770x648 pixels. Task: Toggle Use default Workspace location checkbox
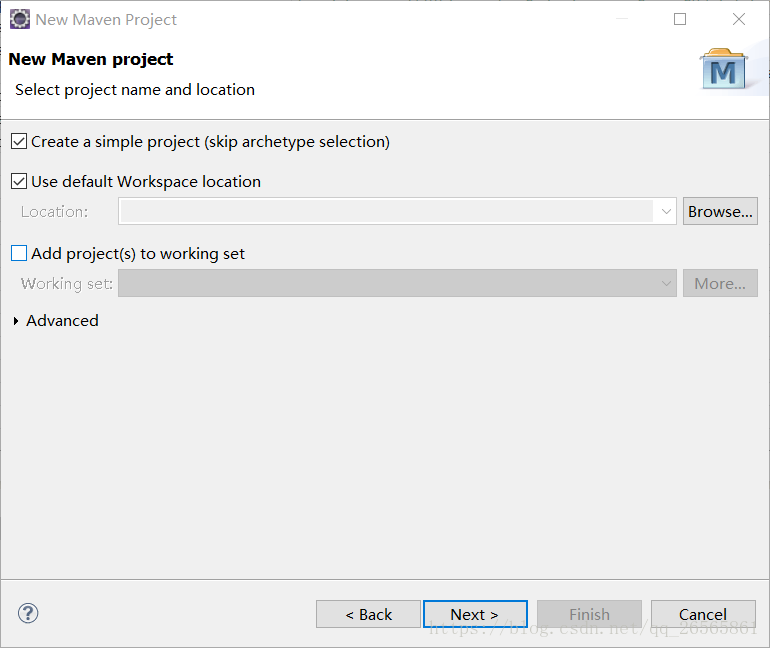19,181
